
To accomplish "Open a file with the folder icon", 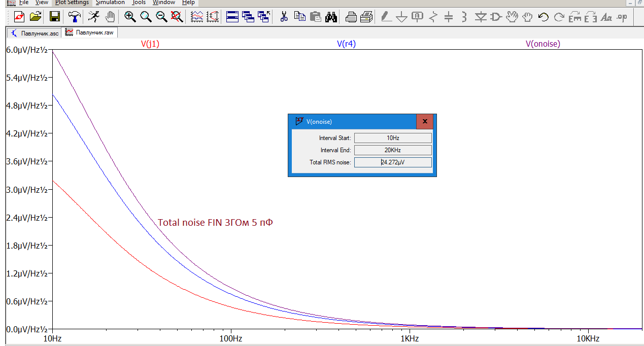I will 35,17.
